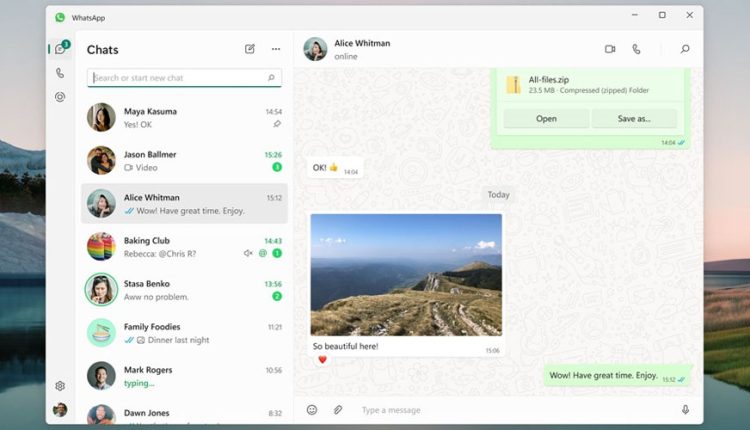Click unread badge on Stasa Benko chat
The width and height of the screenshot is (750, 430).
pos(277,296)
